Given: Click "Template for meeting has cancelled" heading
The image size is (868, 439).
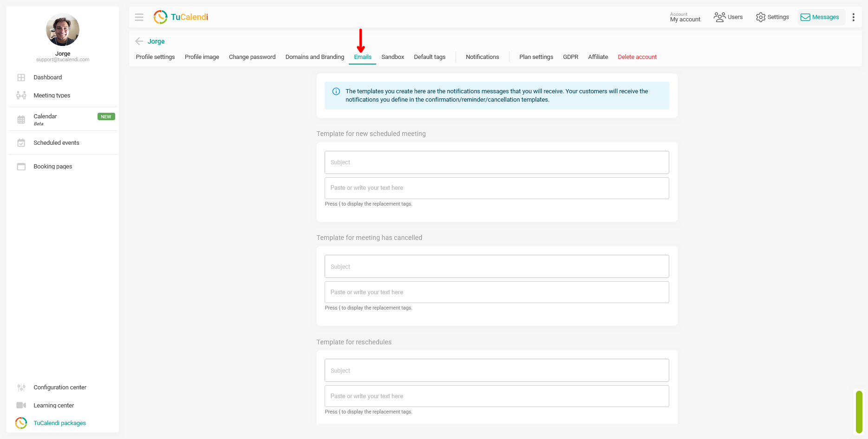Looking at the screenshot, I should pyautogui.click(x=369, y=238).
